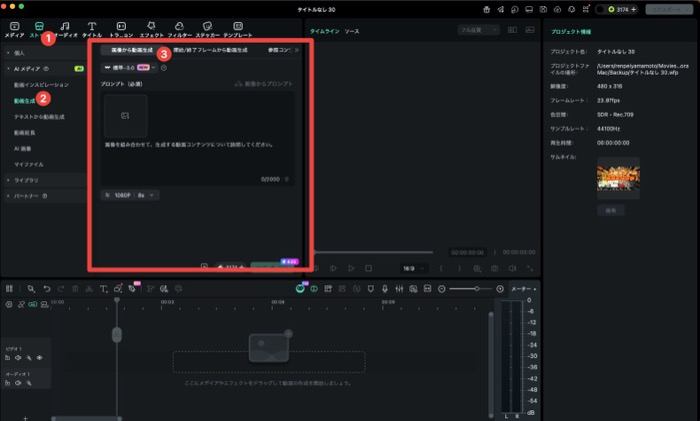Click the headset support icon
Viewport: 700px width, 421px height.
click(x=571, y=9)
